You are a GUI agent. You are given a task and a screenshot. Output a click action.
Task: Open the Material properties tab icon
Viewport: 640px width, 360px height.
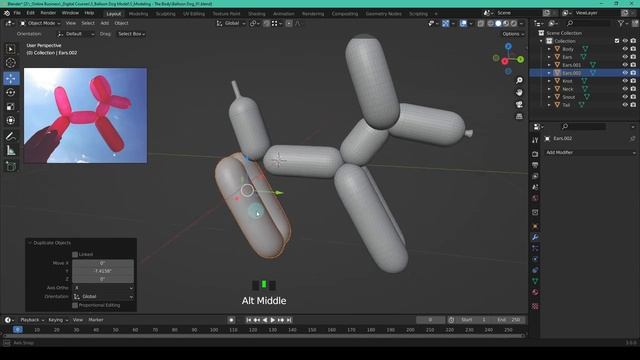pyautogui.click(x=535, y=292)
